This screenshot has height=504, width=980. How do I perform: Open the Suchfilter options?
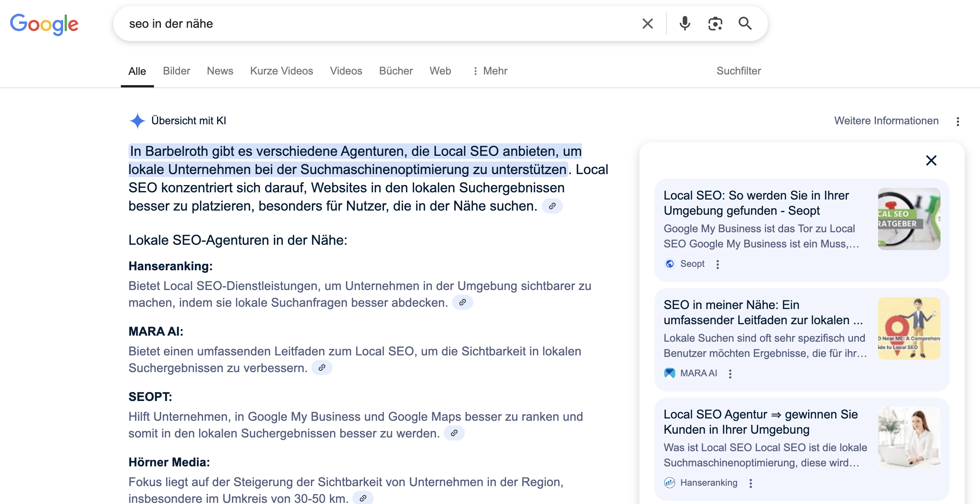click(x=738, y=71)
